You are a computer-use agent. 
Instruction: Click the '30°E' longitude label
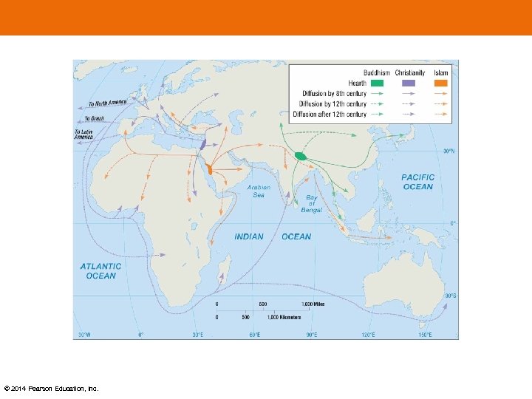tap(198, 335)
